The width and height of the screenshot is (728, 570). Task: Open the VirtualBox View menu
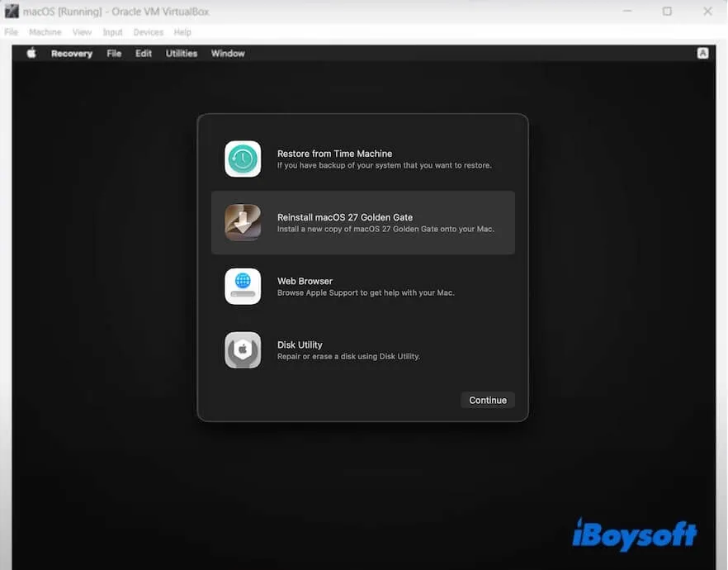click(x=82, y=32)
